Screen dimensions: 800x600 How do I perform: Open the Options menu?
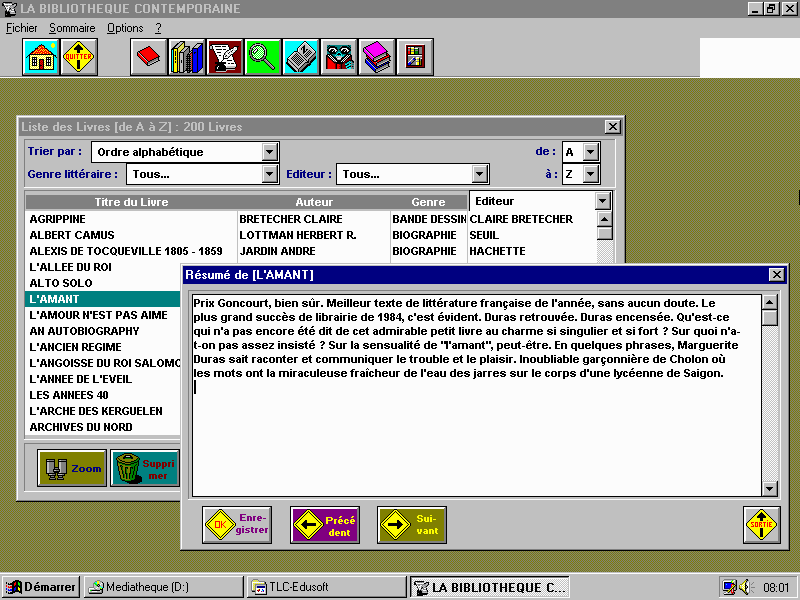(x=125, y=28)
